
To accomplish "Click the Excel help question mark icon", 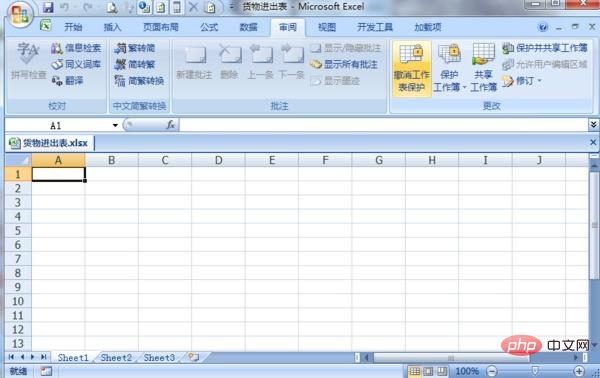I will pyautogui.click(x=543, y=27).
